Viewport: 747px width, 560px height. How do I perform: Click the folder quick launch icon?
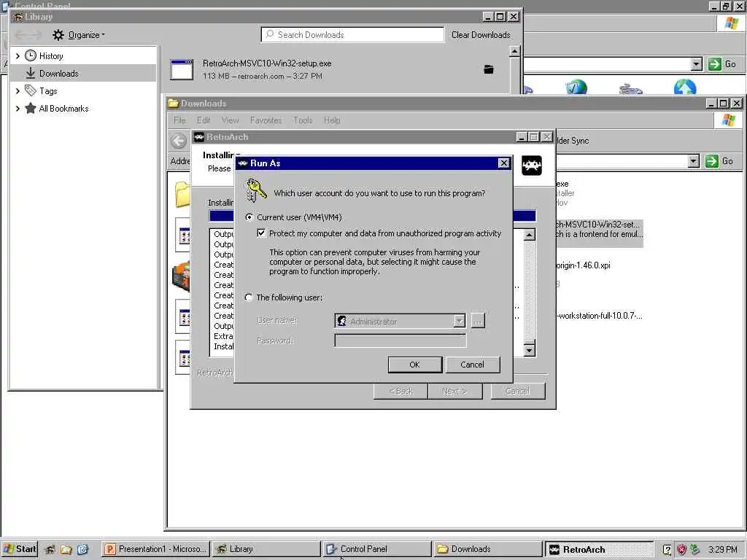66,549
